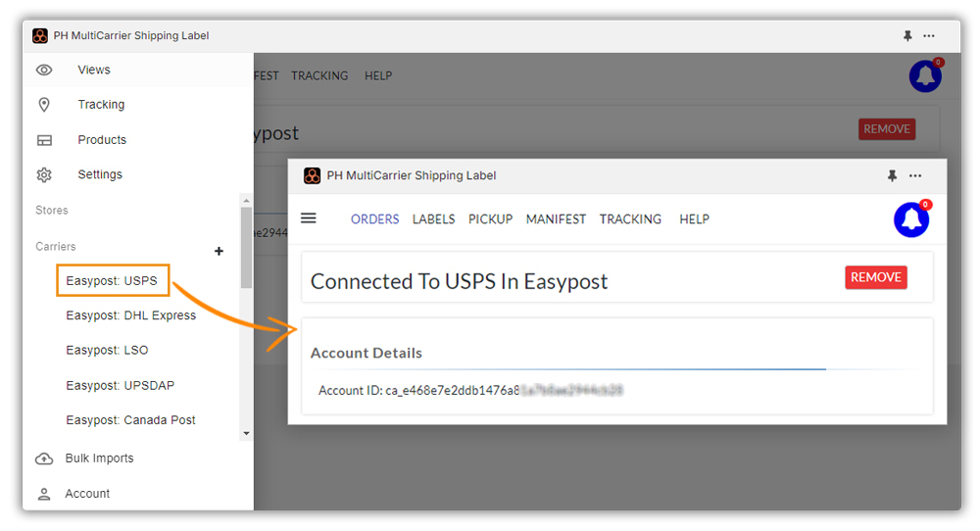Image resolution: width=980 pixels, height=531 pixels.
Task: Click the sidebar scrollbar up arrow
Action: (246, 201)
